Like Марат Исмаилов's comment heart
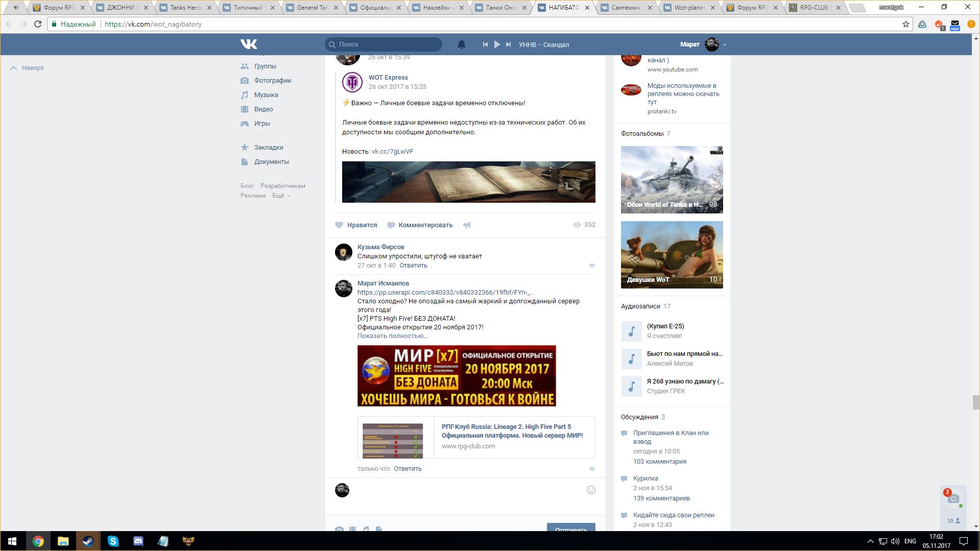The height and width of the screenshot is (551, 980). [592, 469]
